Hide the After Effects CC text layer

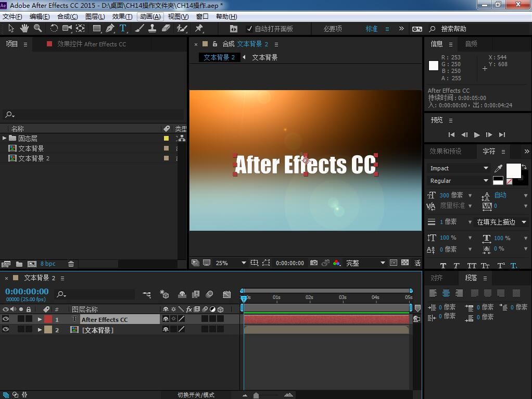(5, 319)
